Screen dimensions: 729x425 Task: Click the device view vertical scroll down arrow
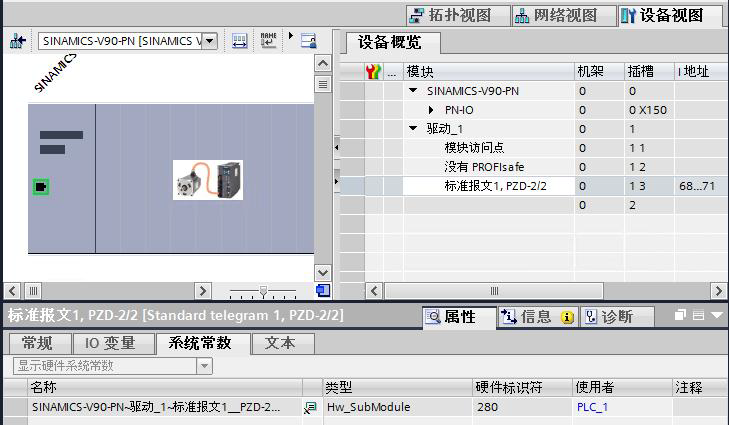(323, 272)
